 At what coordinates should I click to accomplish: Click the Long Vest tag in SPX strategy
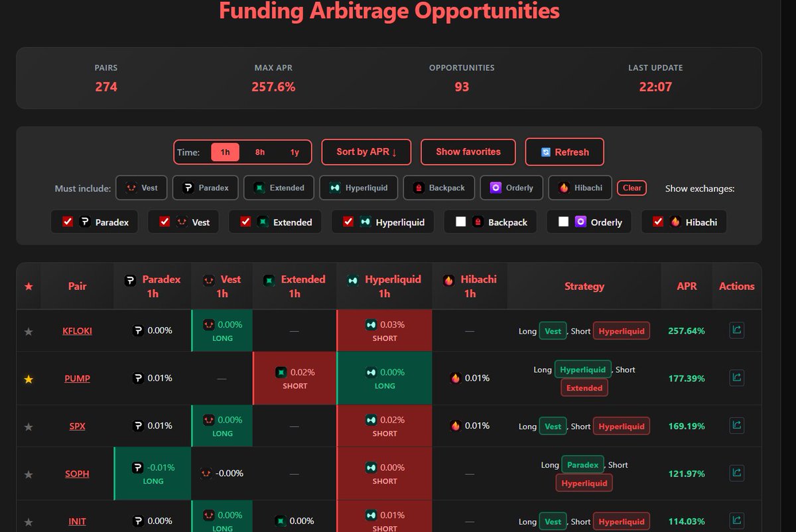[553, 427]
